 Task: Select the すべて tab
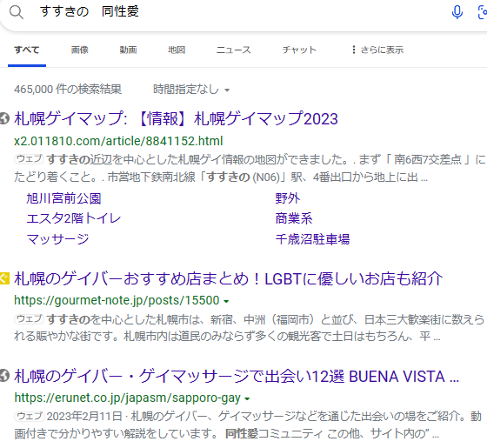(27, 50)
